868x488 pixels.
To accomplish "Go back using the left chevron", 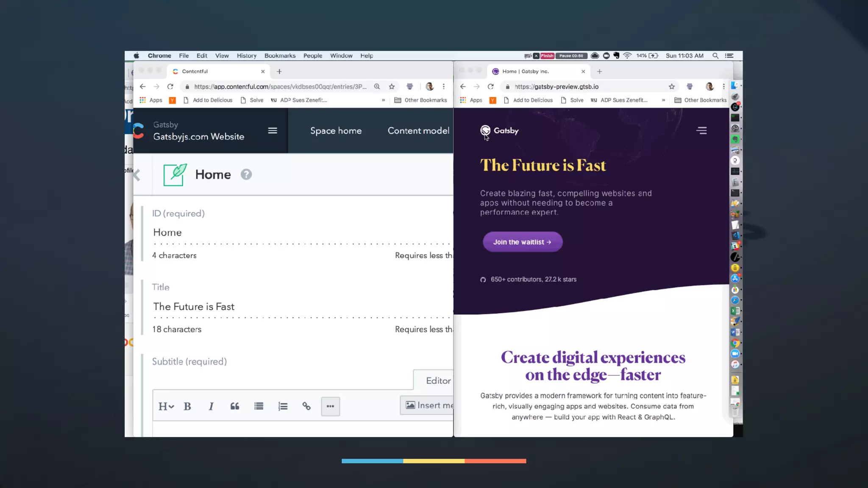I will pos(137,175).
